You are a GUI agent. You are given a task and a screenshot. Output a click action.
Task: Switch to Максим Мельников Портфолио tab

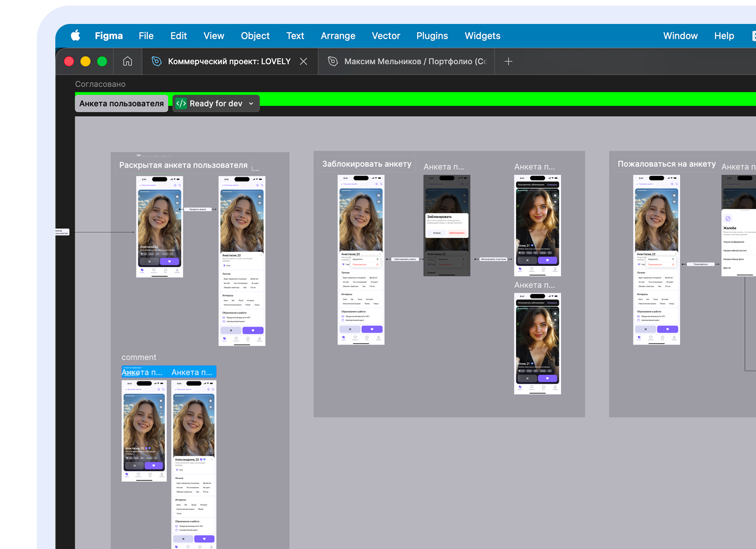tap(414, 61)
